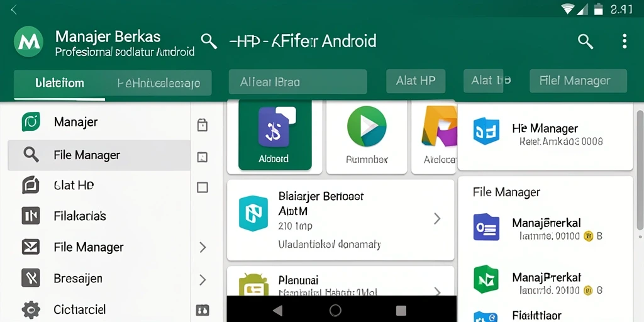
Task: Click the Cichiarciel sidebar label
Action: [x=80, y=309]
